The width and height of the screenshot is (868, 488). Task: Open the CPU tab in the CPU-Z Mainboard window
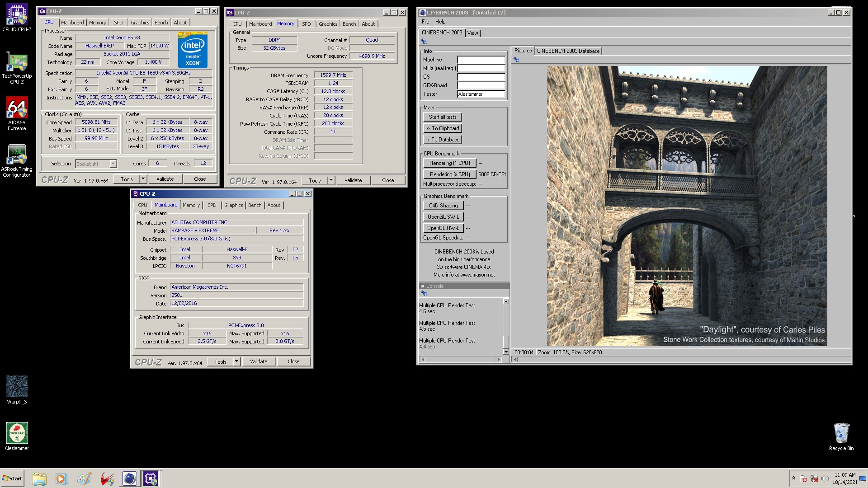pos(142,205)
